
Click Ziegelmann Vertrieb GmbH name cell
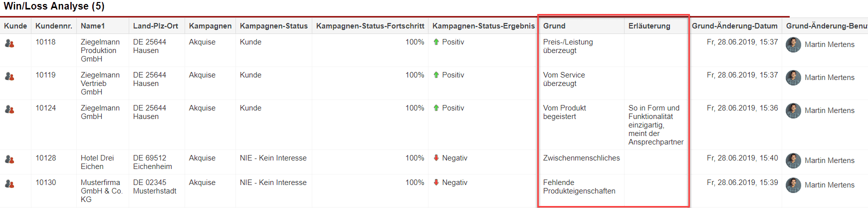100,83
